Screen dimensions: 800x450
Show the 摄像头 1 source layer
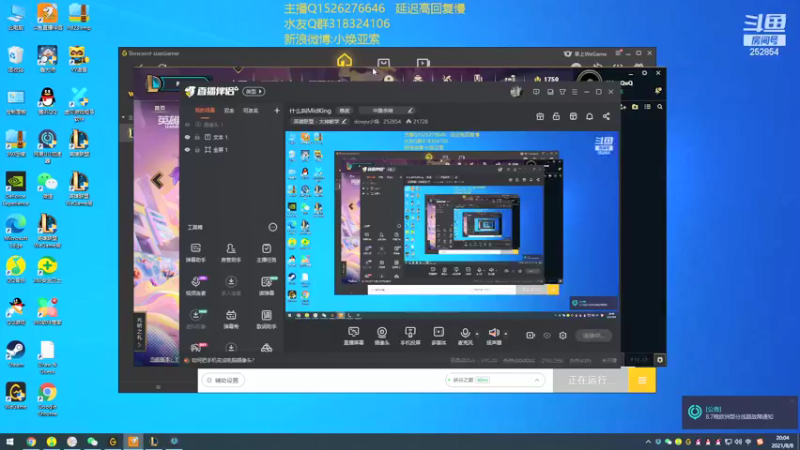click(187, 124)
